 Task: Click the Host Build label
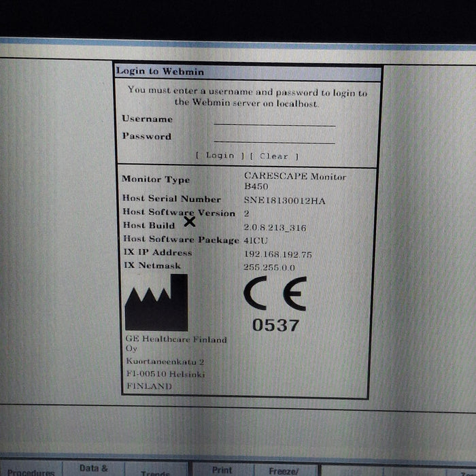coord(149,225)
